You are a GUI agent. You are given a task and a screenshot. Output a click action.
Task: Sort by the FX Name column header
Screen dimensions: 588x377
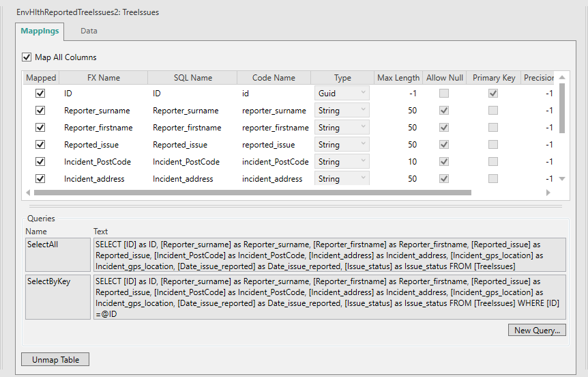tap(104, 78)
